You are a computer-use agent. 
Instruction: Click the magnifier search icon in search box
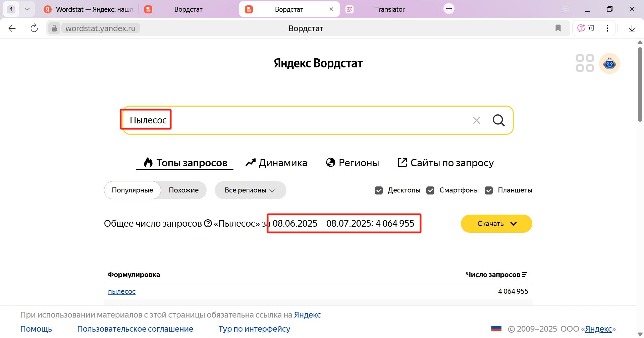click(x=498, y=120)
